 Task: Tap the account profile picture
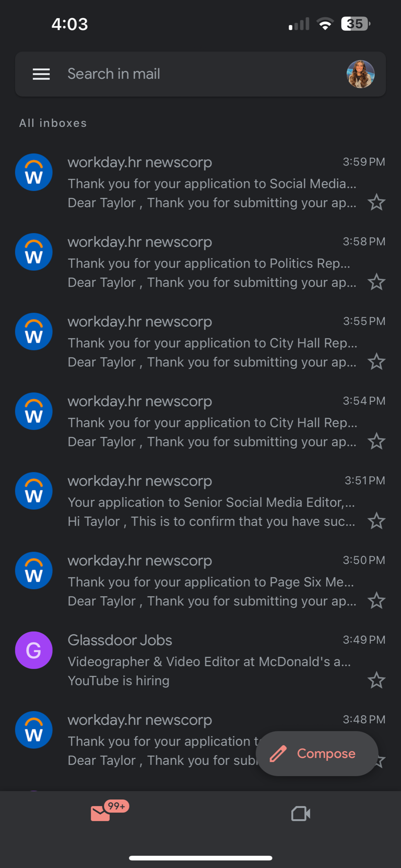point(360,74)
